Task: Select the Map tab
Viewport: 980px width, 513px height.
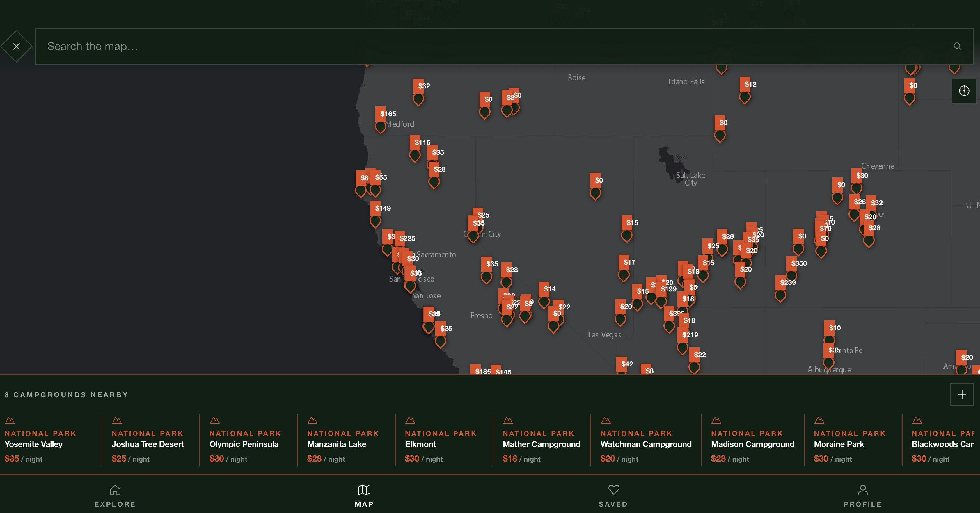Action: [364, 496]
